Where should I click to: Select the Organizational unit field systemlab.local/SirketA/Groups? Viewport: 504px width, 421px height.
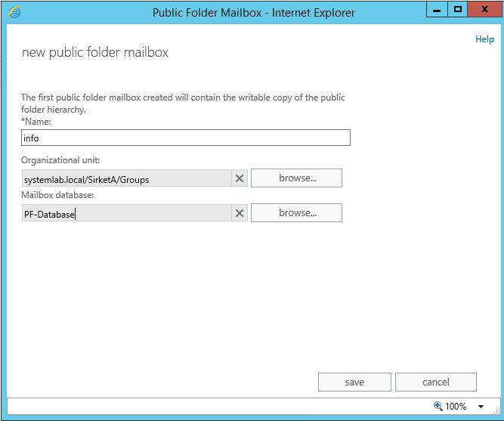(126, 178)
